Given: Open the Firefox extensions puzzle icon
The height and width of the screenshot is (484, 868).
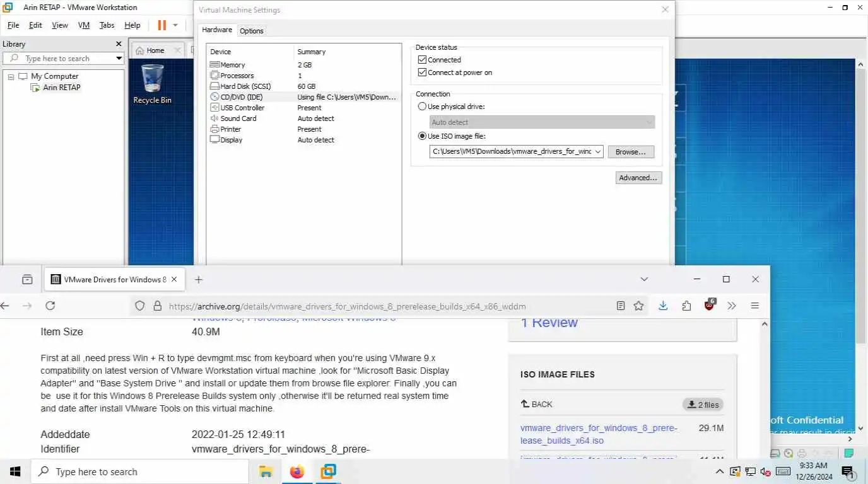Looking at the screenshot, I should tap(686, 306).
